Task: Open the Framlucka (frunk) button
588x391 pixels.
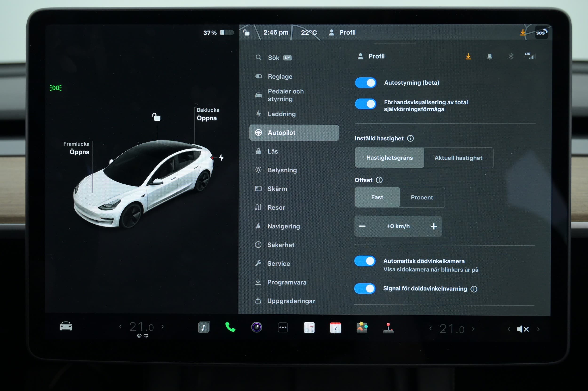Action: pos(76,148)
